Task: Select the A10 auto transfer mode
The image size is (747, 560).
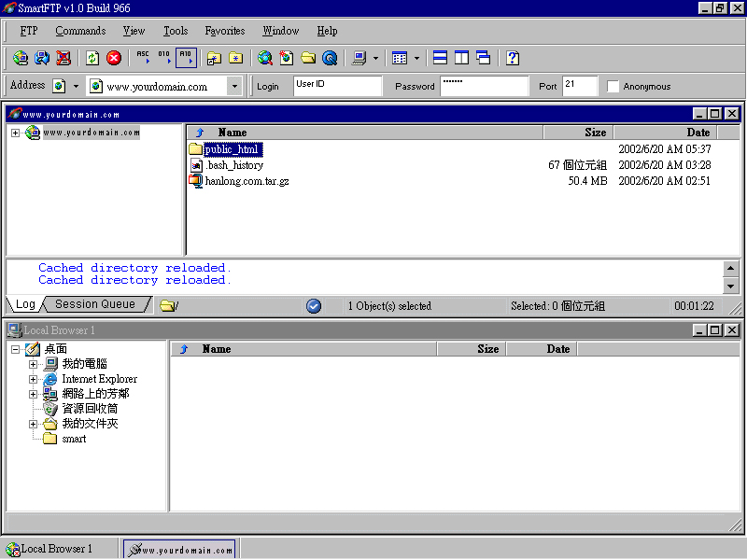Action: point(186,58)
